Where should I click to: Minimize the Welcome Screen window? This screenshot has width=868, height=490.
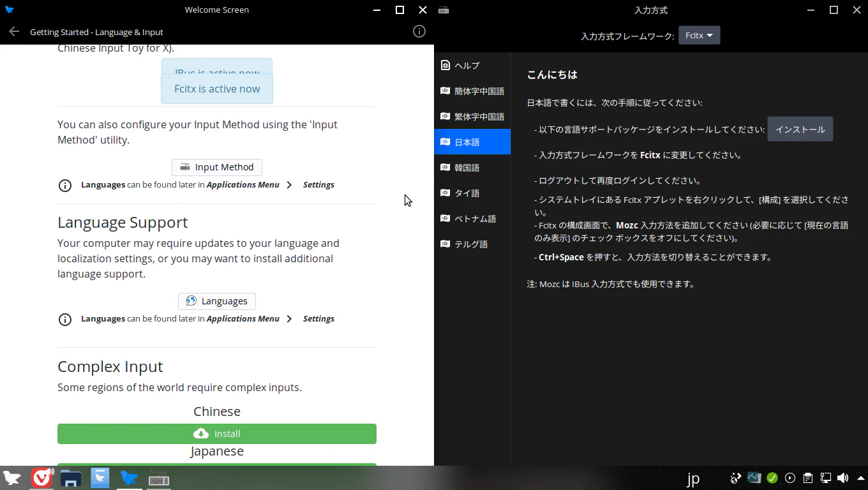[x=377, y=10]
